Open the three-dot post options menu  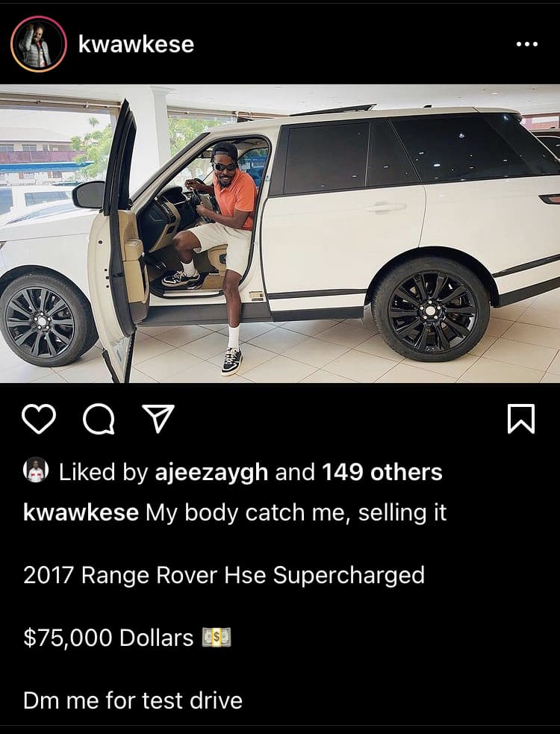pyautogui.click(x=526, y=45)
